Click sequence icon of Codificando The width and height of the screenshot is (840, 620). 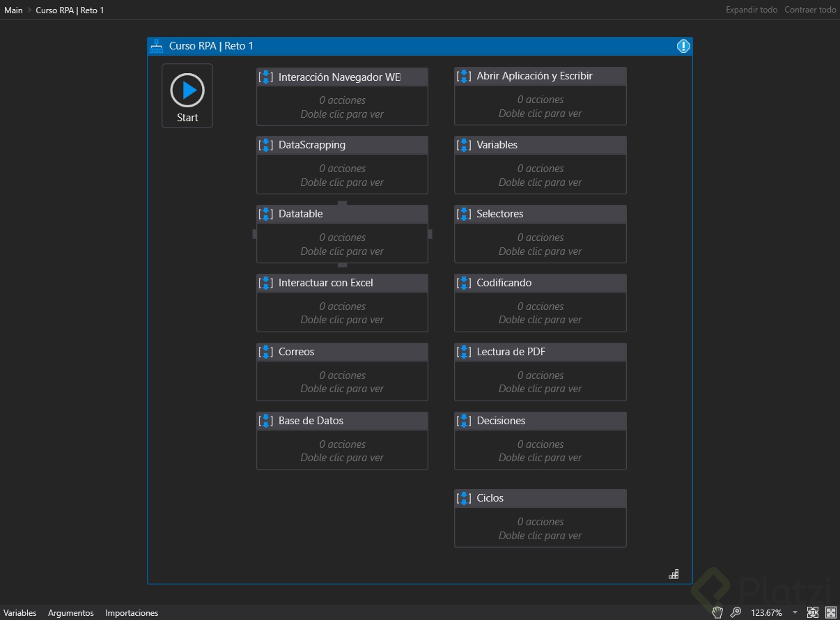pos(464,283)
